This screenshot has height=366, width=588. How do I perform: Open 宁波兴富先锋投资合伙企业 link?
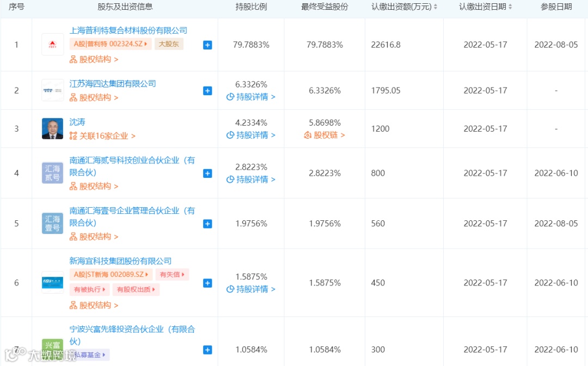click(132, 336)
